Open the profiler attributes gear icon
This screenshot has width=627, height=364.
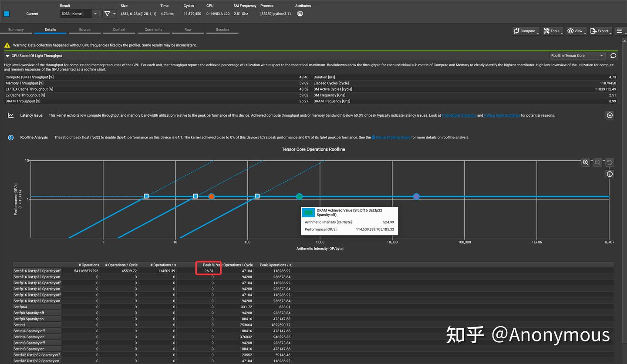tap(300, 13)
